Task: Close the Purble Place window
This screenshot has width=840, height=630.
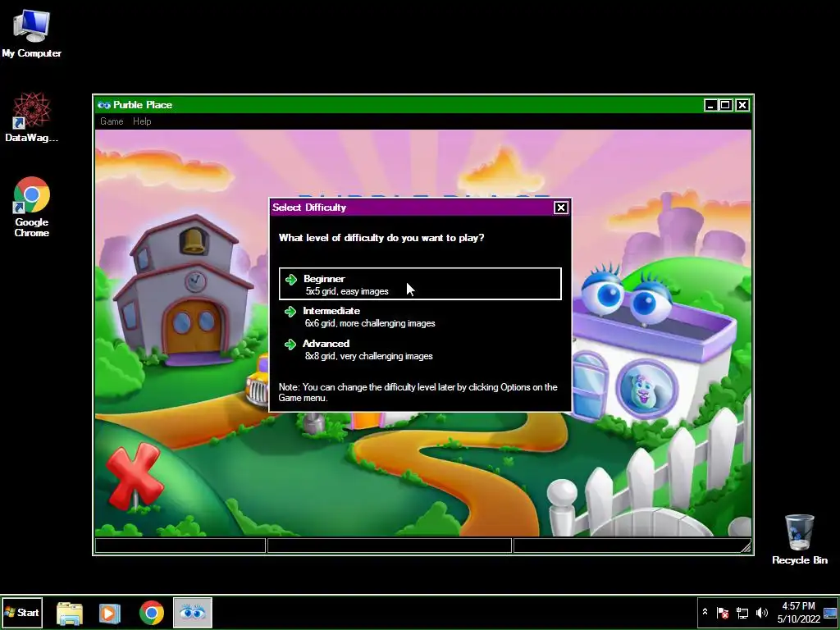Action: tap(742, 105)
